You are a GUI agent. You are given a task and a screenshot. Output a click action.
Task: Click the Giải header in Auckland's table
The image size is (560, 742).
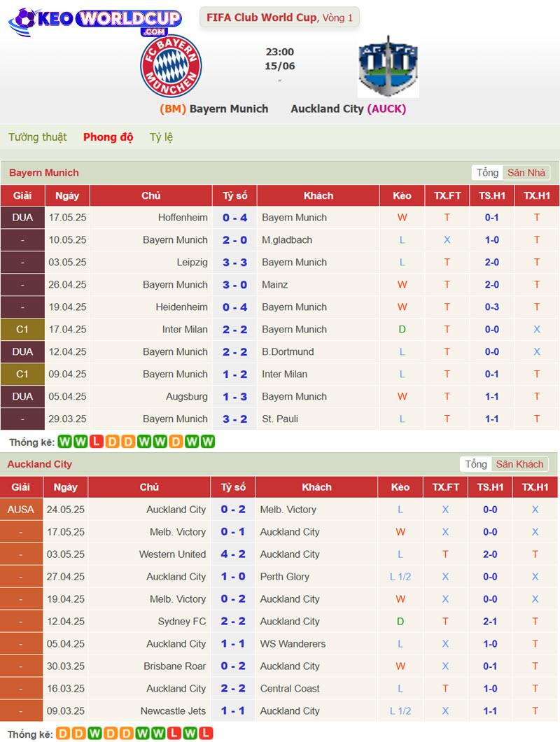21,487
